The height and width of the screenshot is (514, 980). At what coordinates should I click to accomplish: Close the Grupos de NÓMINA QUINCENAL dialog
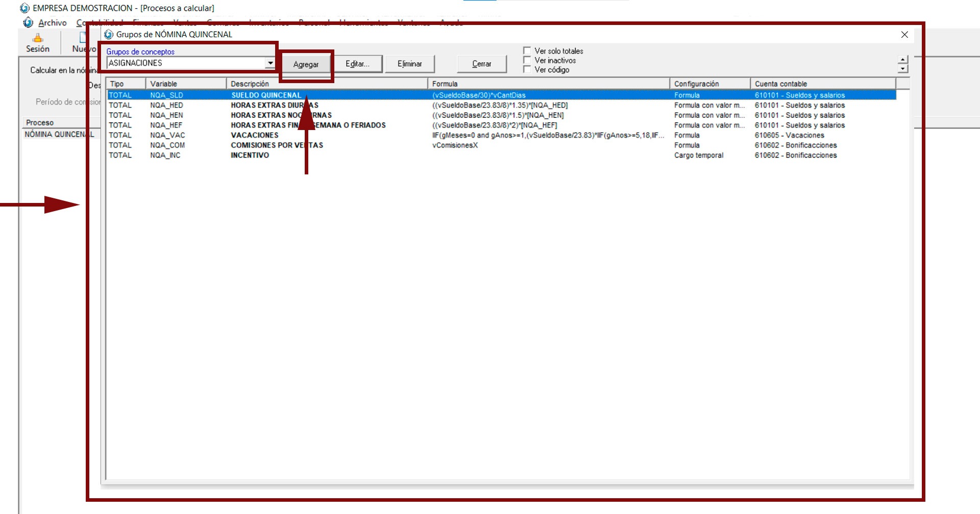904,35
